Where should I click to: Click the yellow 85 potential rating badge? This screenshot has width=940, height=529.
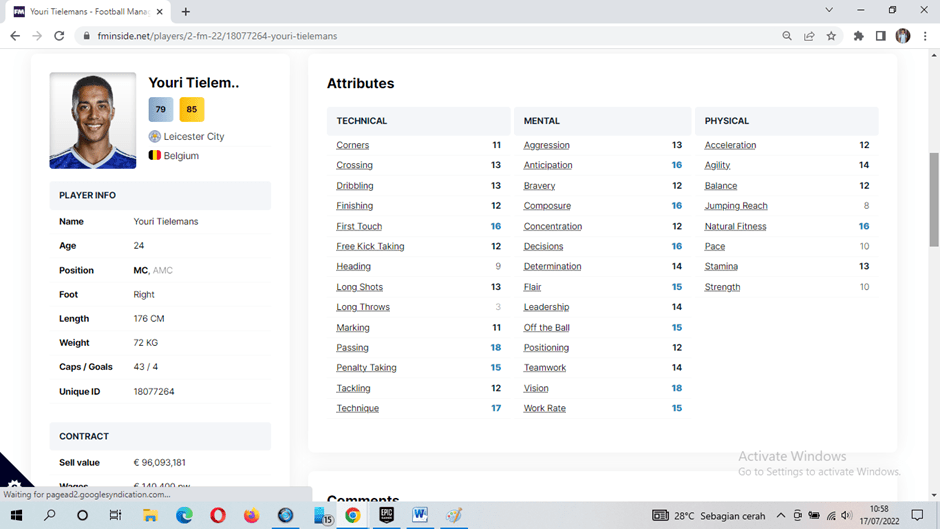(x=191, y=110)
